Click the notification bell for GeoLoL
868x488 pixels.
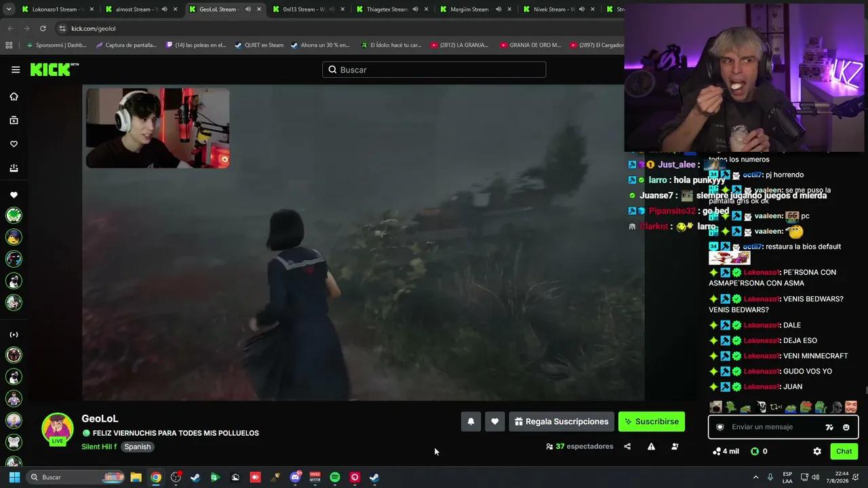point(471,422)
